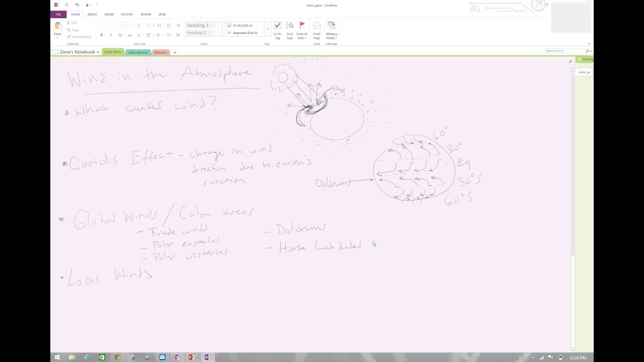This screenshot has width=644, height=362.
Task: Switch to the VIEW ribbon tab
Action: click(162, 14)
